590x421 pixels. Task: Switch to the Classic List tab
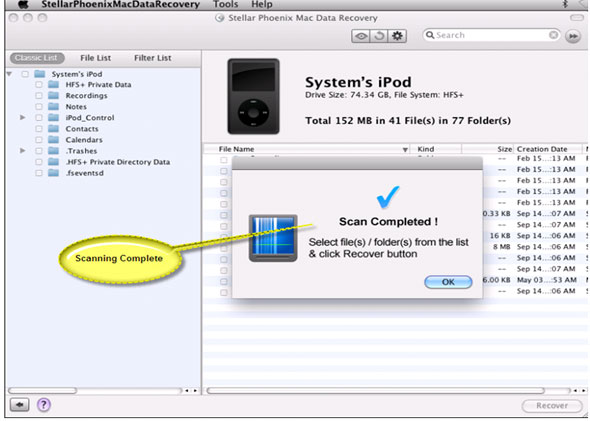pos(37,58)
